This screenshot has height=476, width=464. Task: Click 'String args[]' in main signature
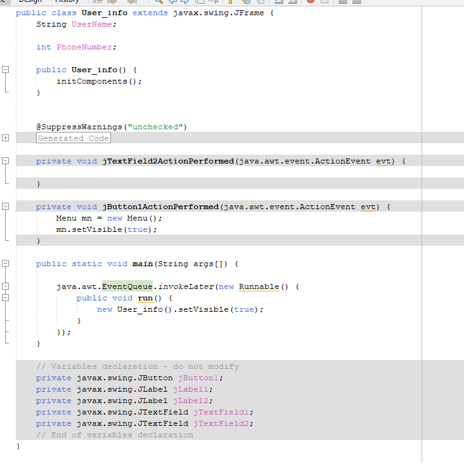click(x=190, y=264)
